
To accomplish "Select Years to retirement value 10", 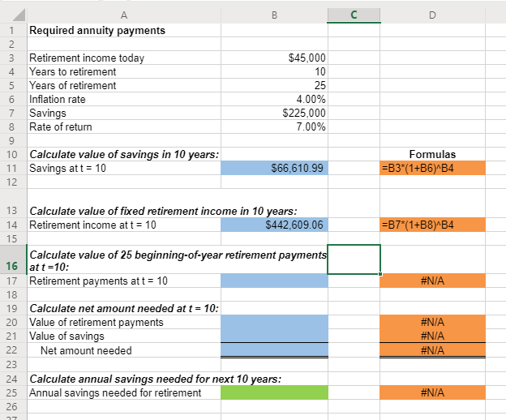I will (274, 71).
